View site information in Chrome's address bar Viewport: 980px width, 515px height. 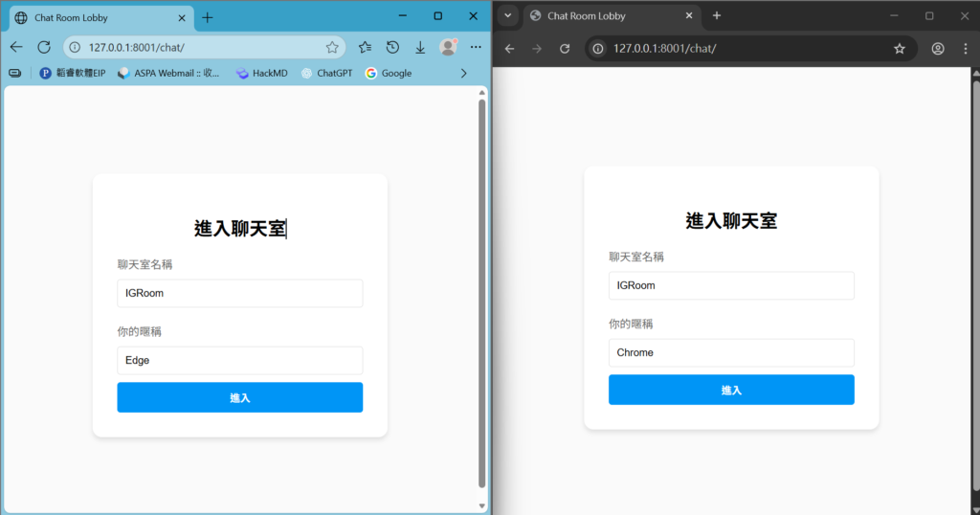[598, 49]
